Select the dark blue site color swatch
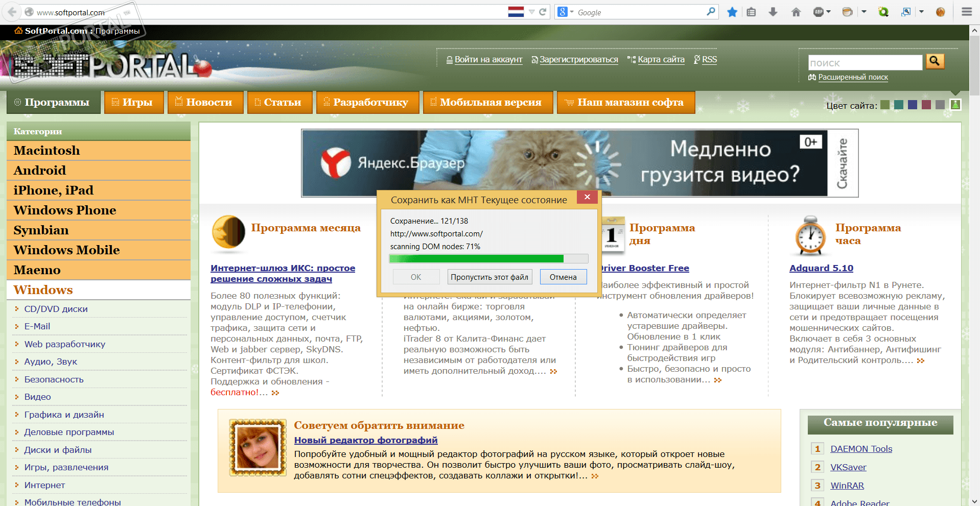The width and height of the screenshot is (980, 506). click(913, 105)
